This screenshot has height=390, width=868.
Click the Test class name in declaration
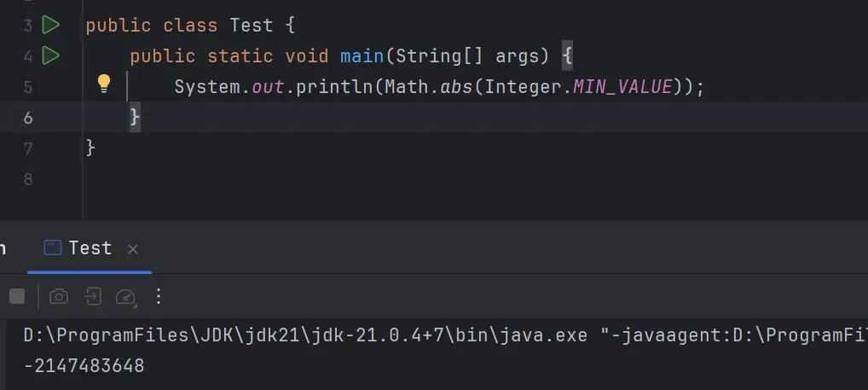click(x=252, y=25)
